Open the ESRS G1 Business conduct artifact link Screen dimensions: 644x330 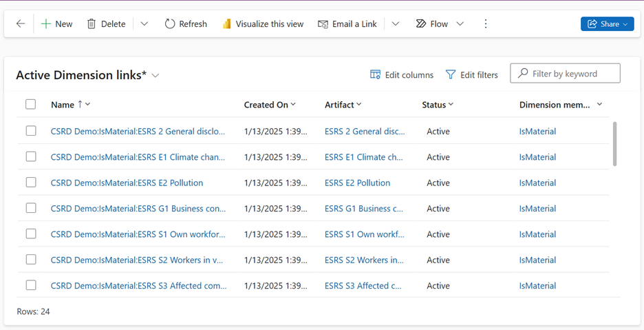[364, 208]
